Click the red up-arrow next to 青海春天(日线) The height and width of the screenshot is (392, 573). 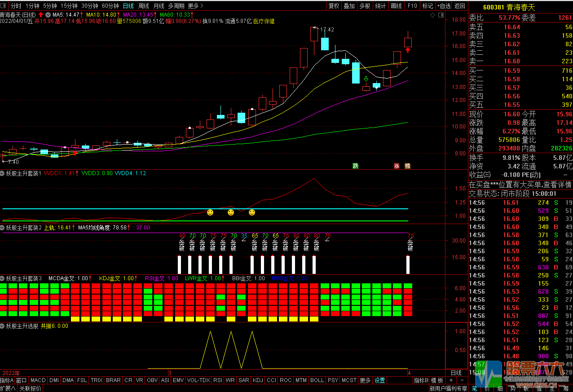41,15
